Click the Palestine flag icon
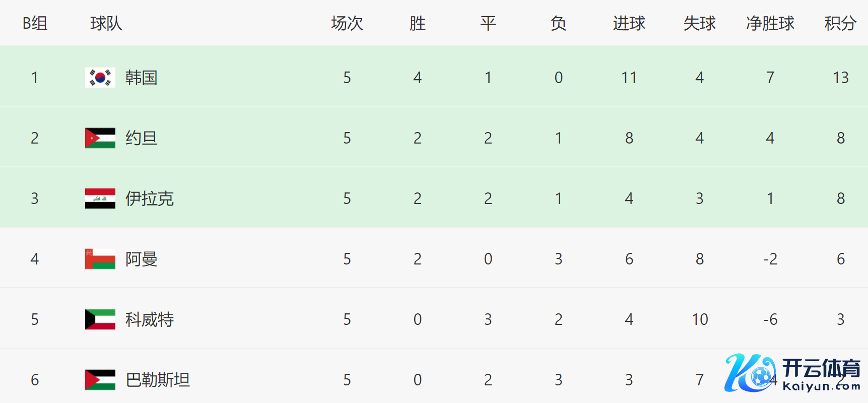Screen dimensions: 868x403 click(100, 380)
